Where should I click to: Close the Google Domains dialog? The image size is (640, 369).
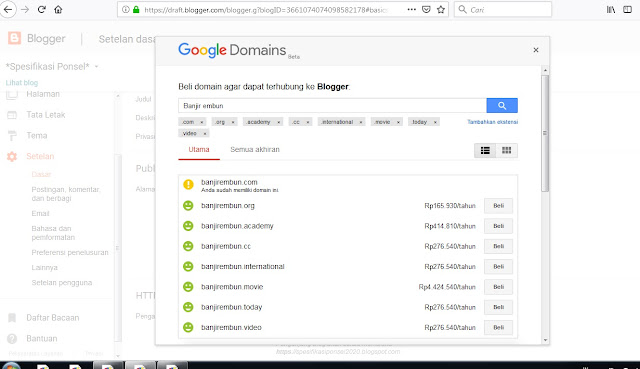[x=536, y=50]
